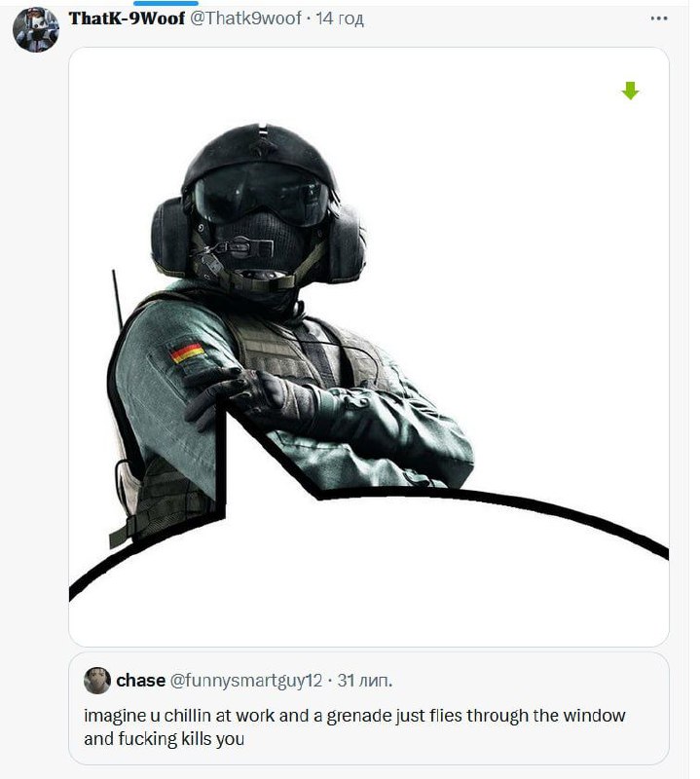The height and width of the screenshot is (779, 700).
Task: Click the "chase" name in quoted tweet
Action: 140,680
